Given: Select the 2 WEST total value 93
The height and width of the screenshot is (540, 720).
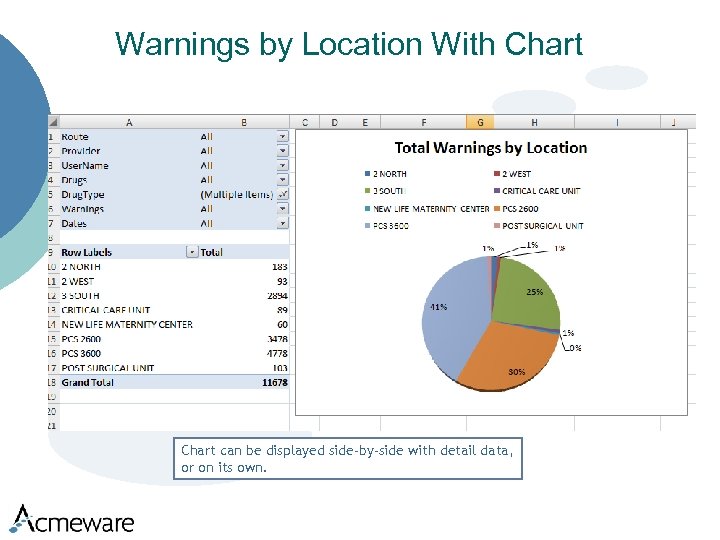Looking at the screenshot, I should pyautogui.click(x=244, y=281).
